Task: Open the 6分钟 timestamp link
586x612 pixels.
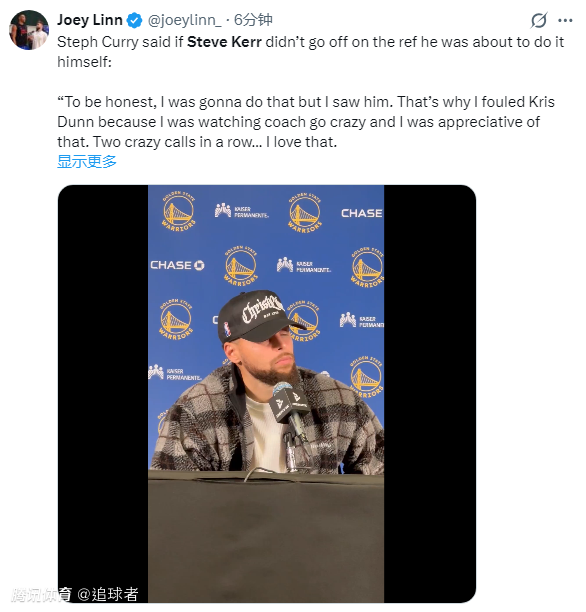Action: 253,20
